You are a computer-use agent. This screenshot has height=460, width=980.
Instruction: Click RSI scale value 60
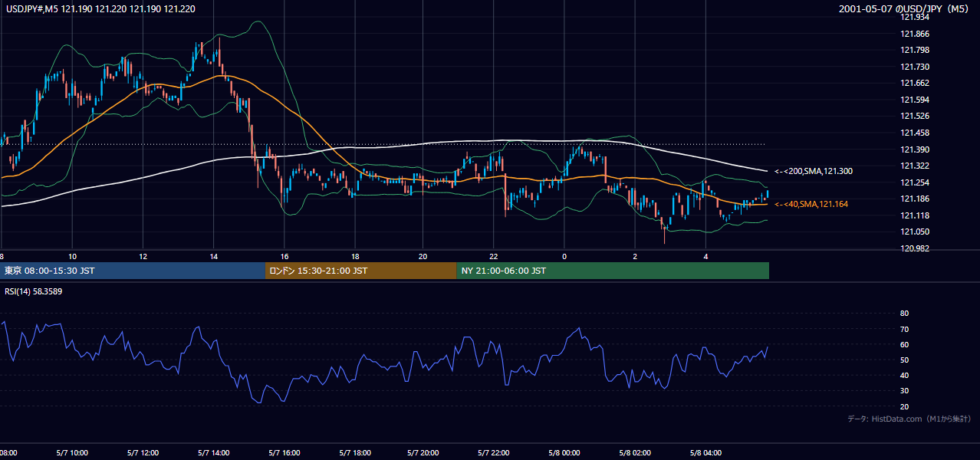click(904, 344)
